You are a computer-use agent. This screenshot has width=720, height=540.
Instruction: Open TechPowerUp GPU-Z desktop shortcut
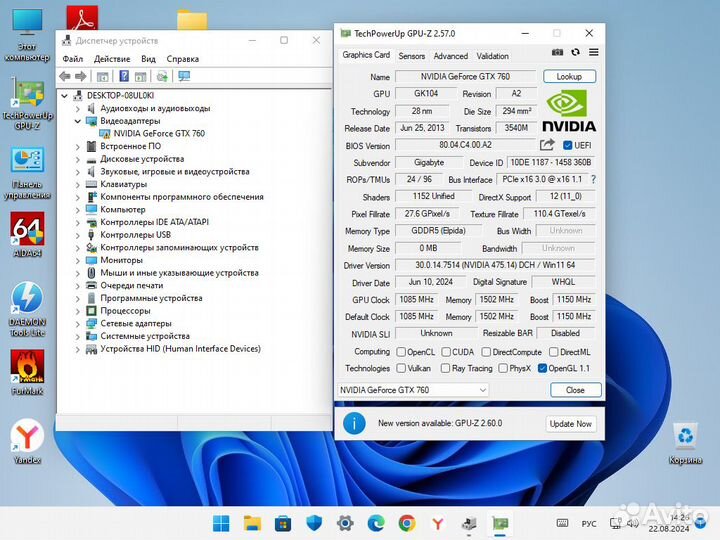pos(28,105)
